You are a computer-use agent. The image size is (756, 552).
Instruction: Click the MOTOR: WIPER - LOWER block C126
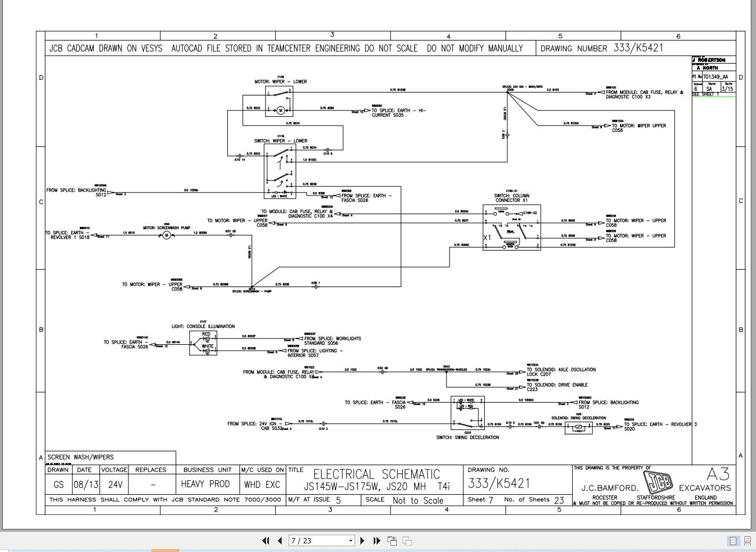coord(280,102)
